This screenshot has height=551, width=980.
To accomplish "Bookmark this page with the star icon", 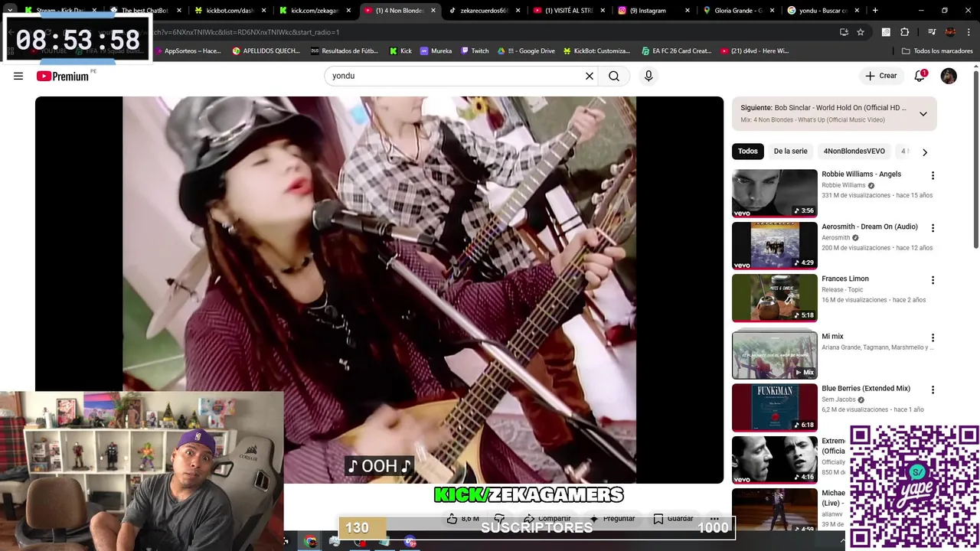I will pyautogui.click(x=861, y=32).
